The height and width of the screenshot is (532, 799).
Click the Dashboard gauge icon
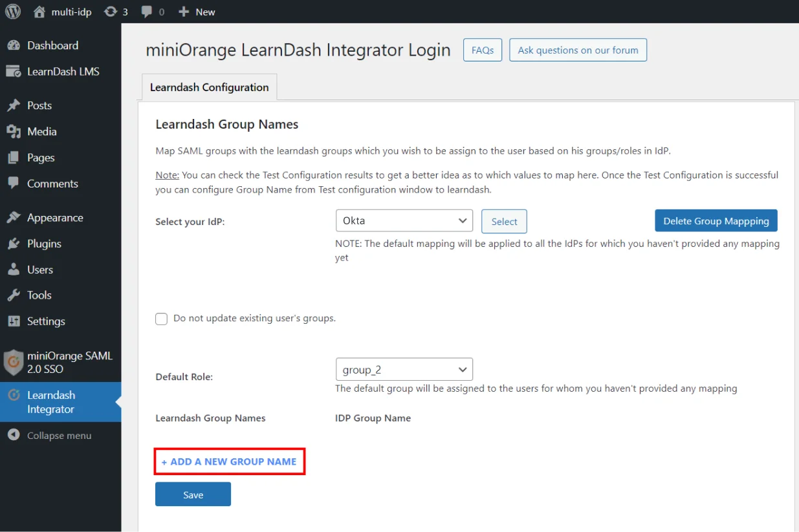click(14, 45)
